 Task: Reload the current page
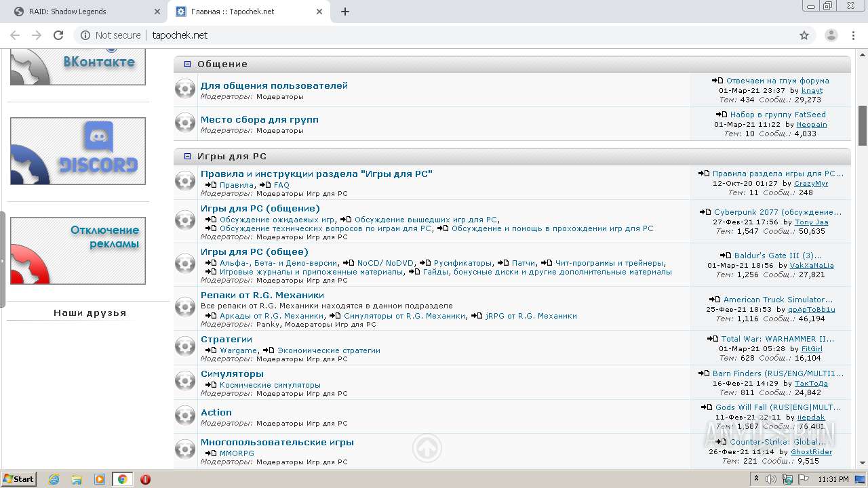tap(58, 35)
